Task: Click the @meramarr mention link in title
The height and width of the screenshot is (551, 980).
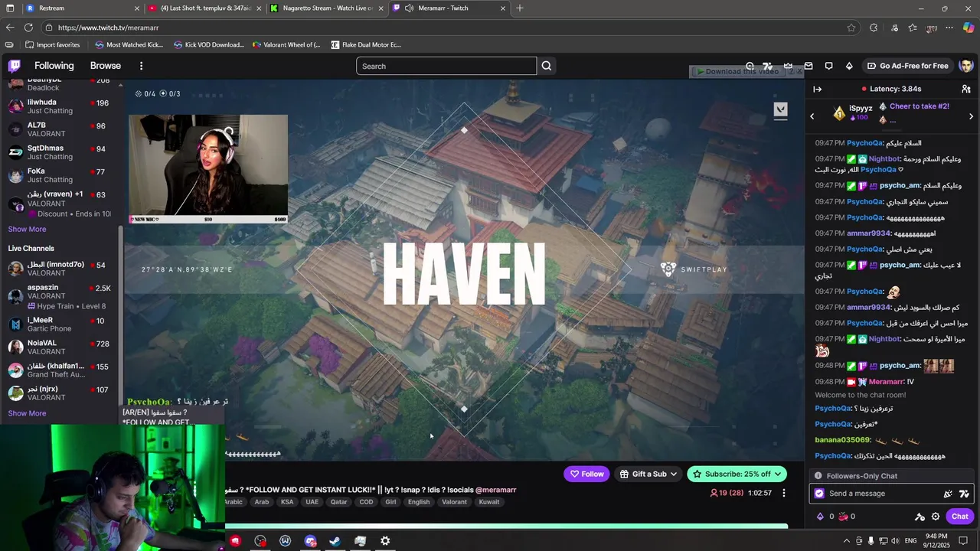Action: click(495, 490)
